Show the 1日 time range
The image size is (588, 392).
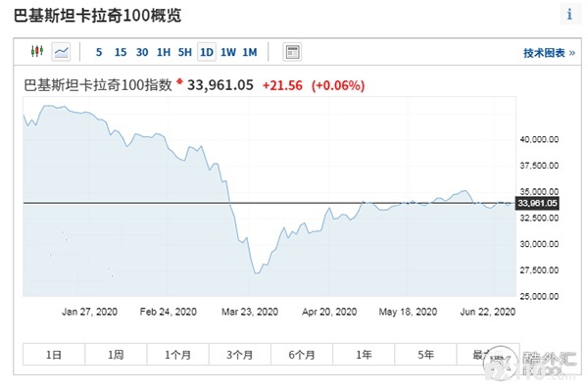(x=54, y=354)
